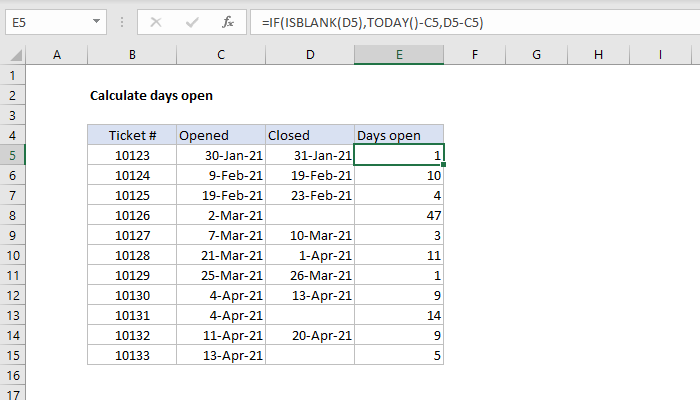700x400 pixels.
Task: Select row 4 header
Action: pyautogui.click(x=12, y=135)
